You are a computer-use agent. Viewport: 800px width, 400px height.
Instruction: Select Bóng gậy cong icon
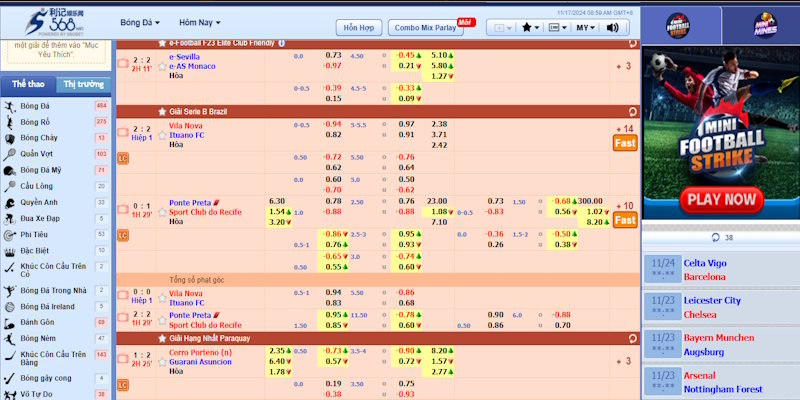(x=10, y=379)
